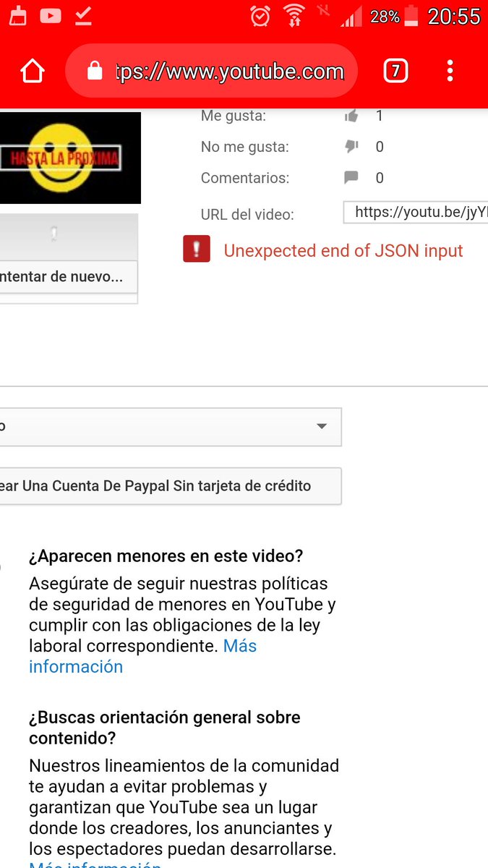
Task: Tap the 20:55 clock in status bar
Action: click(x=454, y=16)
